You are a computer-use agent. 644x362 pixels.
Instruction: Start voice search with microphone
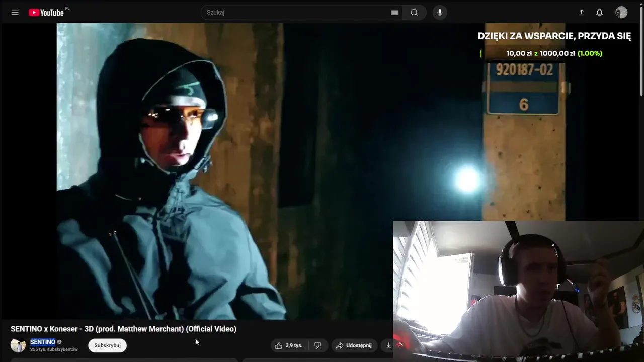point(440,13)
